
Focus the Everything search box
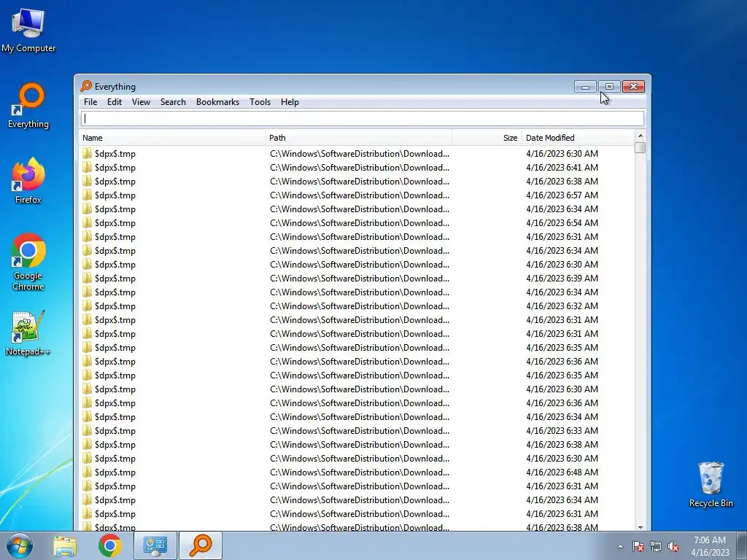pyautogui.click(x=363, y=119)
